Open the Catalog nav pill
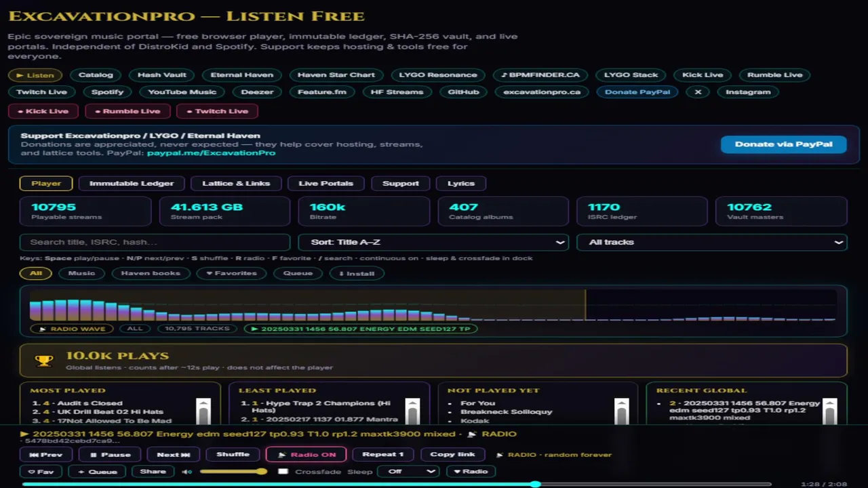This screenshot has height=488, width=868. (x=96, y=75)
